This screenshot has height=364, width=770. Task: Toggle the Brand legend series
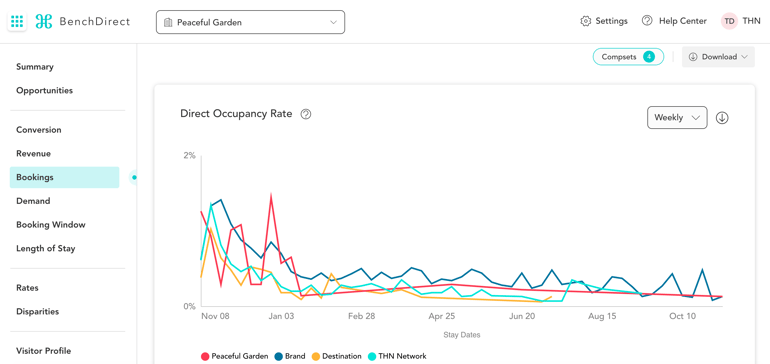click(290, 356)
